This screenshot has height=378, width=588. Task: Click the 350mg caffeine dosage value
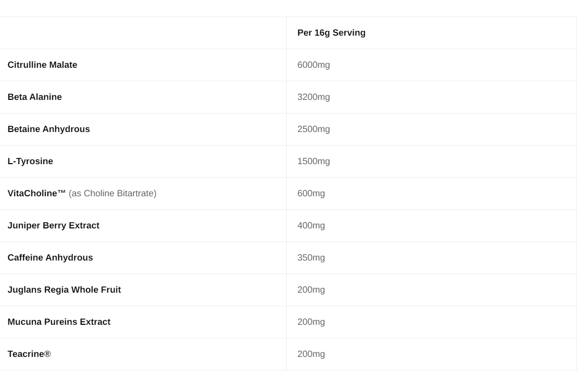click(x=311, y=258)
